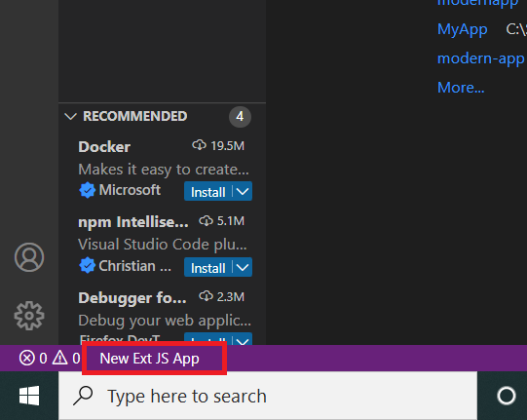
Task: Click the Microsoft publisher name
Action: coord(130,190)
